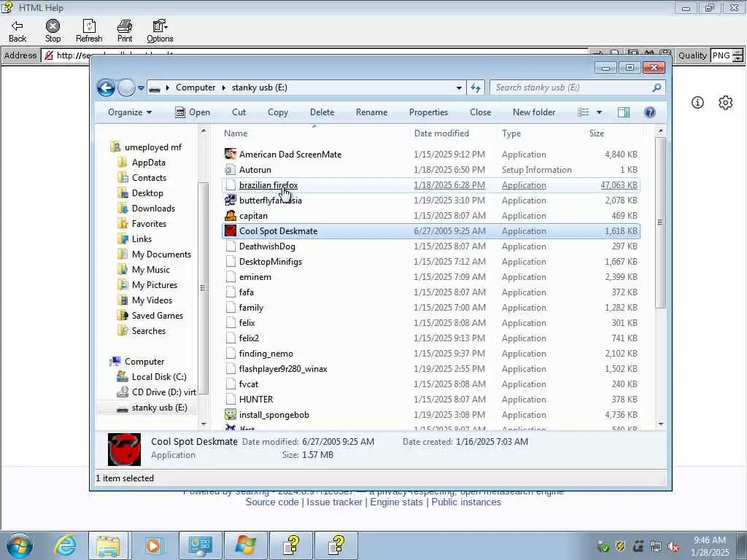The width and height of the screenshot is (747, 560).
Task: Select Local Disk (C:) drive
Action: 158,377
